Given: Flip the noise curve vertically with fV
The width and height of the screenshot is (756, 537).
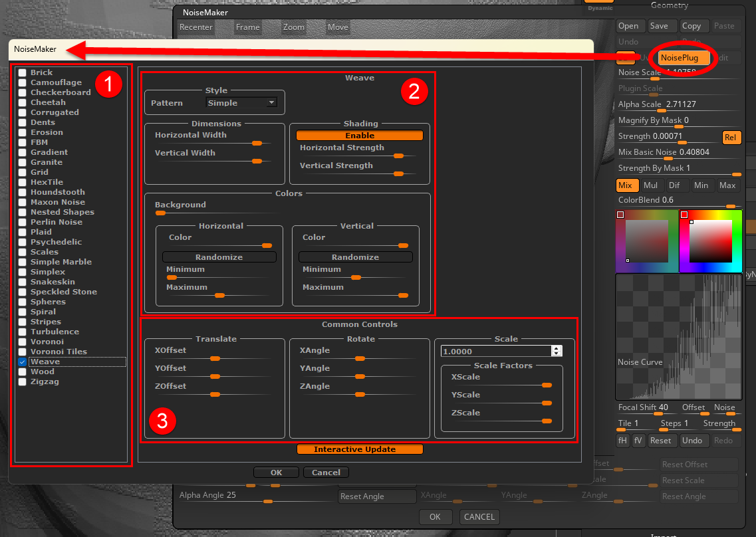Looking at the screenshot, I should point(639,441).
